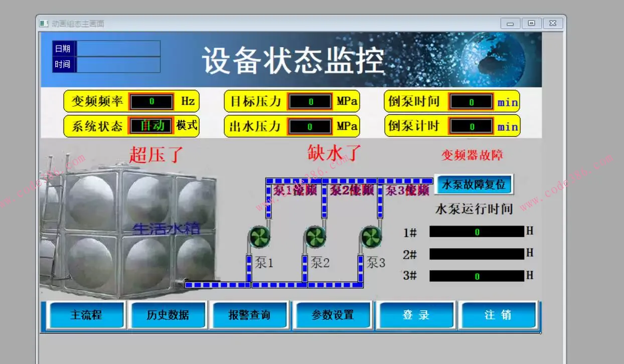This screenshot has height=364, width=624.
Task: Click the 2# pump runtime bar
Action: pos(477,254)
